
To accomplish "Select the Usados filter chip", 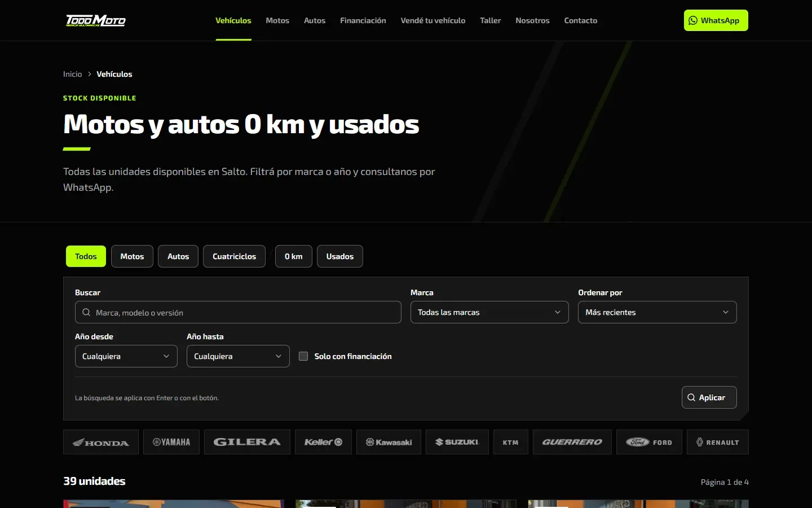I will 340,256.
